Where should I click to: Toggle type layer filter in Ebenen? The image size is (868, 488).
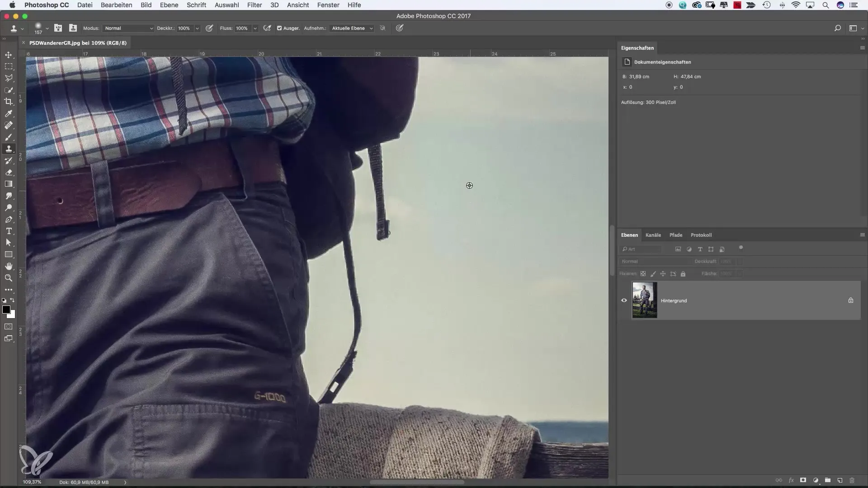pyautogui.click(x=700, y=249)
